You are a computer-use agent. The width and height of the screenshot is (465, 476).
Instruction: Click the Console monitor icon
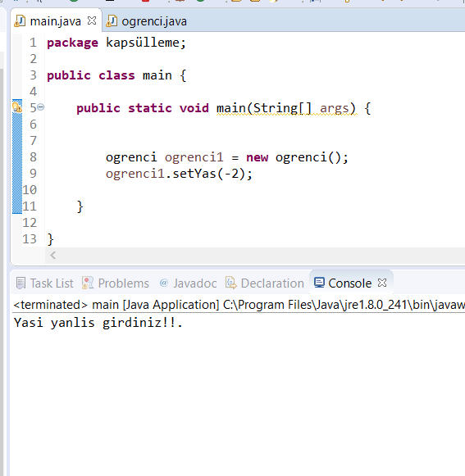[x=319, y=283]
